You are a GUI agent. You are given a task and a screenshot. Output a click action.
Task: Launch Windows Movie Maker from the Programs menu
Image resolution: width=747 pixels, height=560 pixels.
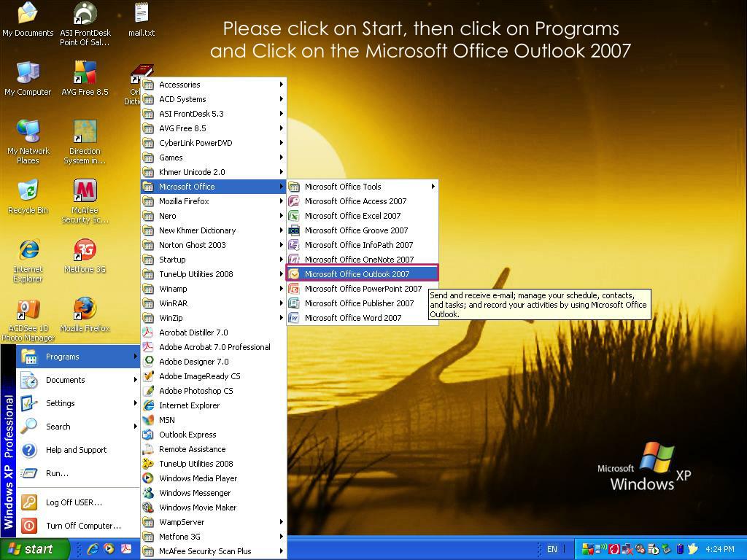point(214,507)
